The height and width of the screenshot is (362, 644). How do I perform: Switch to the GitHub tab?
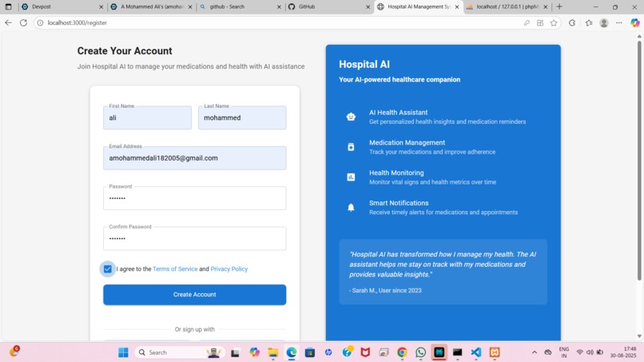(x=328, y=6)
